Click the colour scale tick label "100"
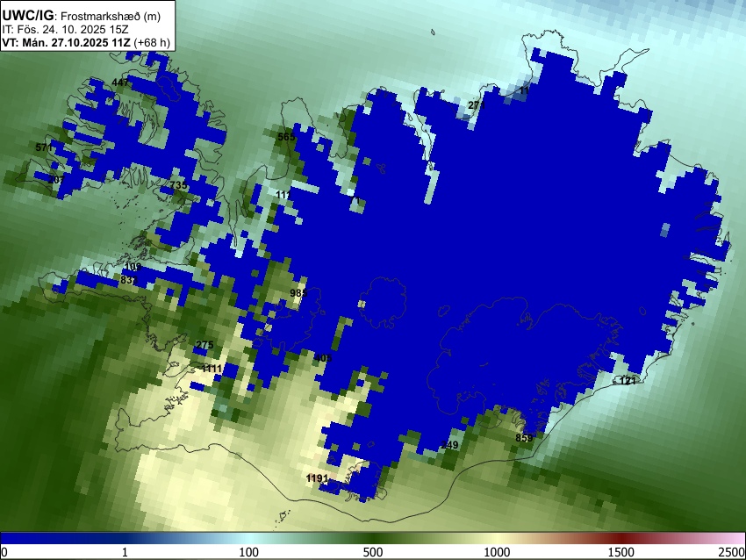This screenshot has width=746, height=560. [x=249, y=552]
